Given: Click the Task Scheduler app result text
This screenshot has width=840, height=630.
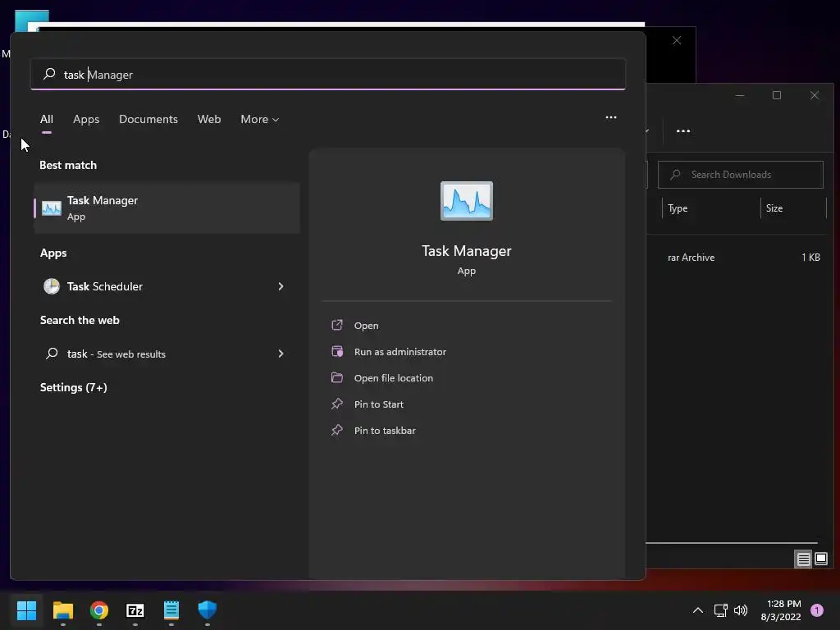Looking at the screenshot, I should point(105,286).
